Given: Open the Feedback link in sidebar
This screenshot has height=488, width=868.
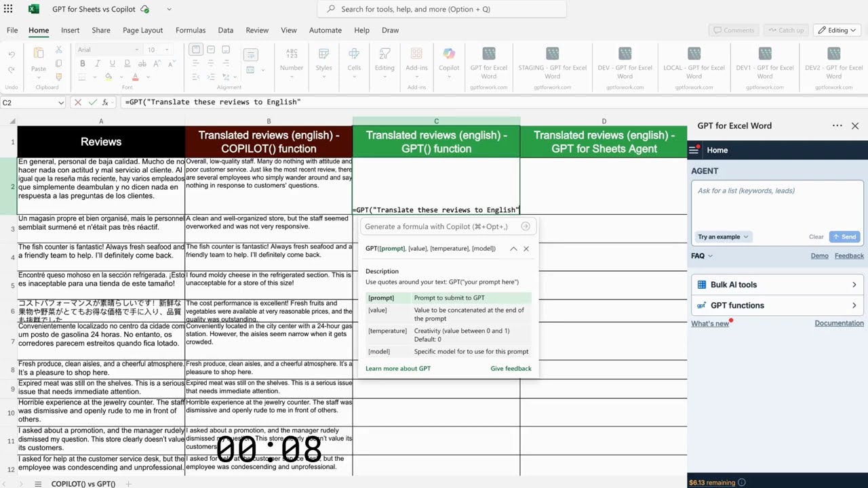Looking at the screenshot, I should coord(849,256).
